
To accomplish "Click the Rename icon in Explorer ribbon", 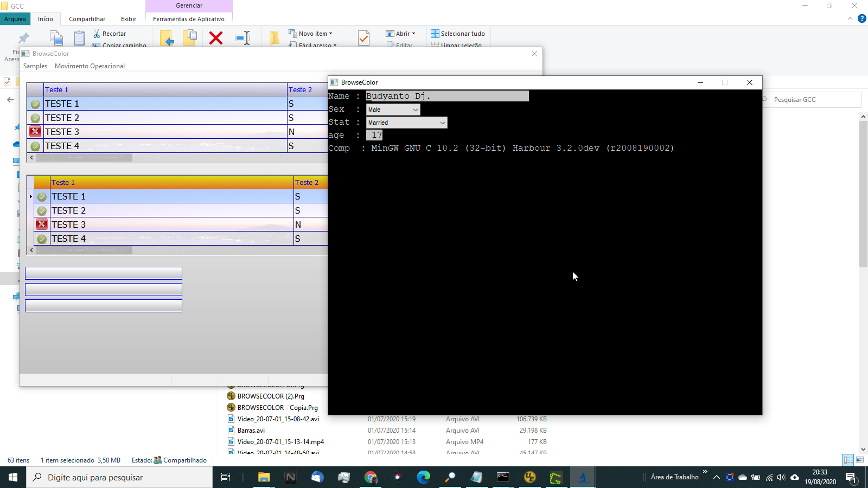I will [242, 38].
